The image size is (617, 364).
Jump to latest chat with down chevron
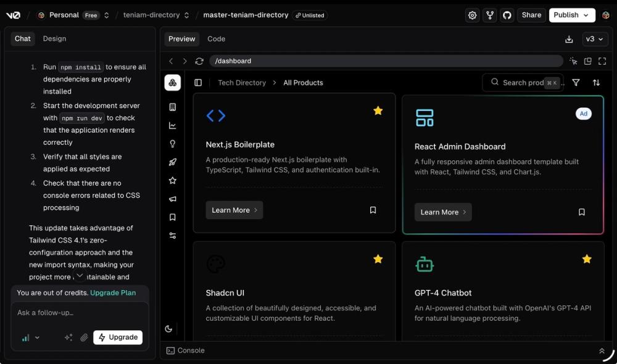pyautogui.click(x=80, y=276)
